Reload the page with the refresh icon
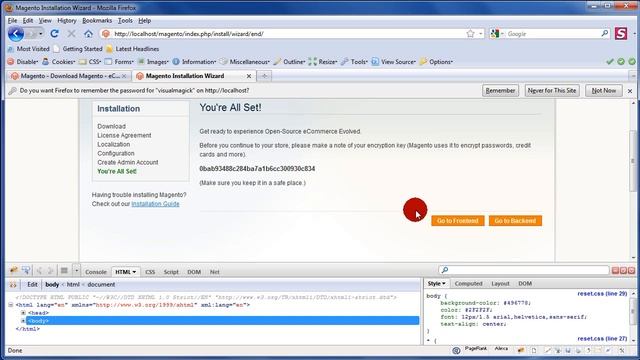Viewport: 640px width, 360px height. [54, 34]
